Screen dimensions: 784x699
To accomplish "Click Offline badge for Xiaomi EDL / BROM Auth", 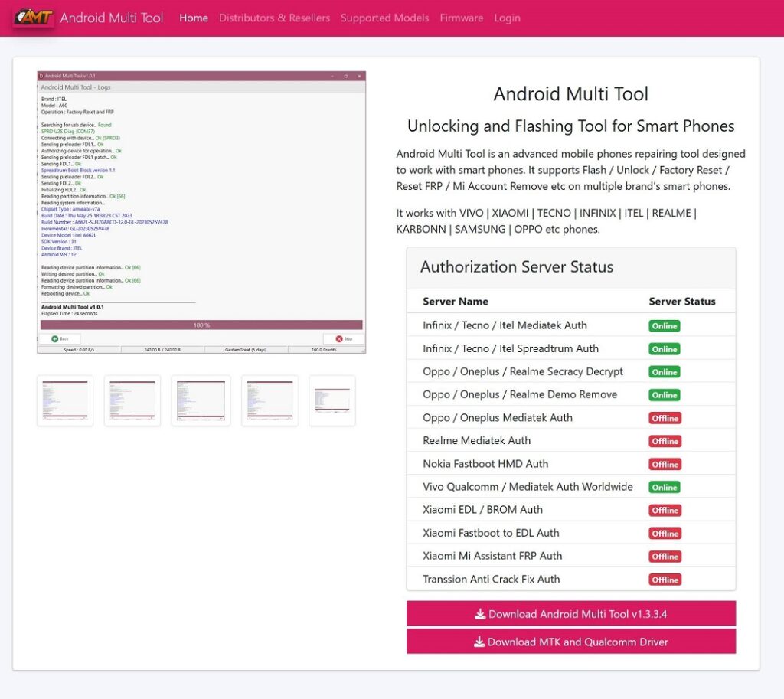I will point(665,510).
